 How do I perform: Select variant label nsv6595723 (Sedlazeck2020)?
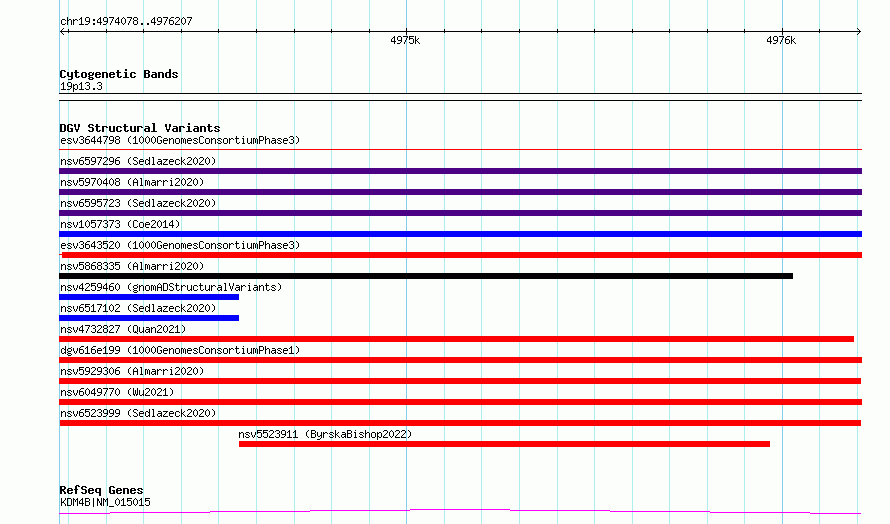(138, 203)
